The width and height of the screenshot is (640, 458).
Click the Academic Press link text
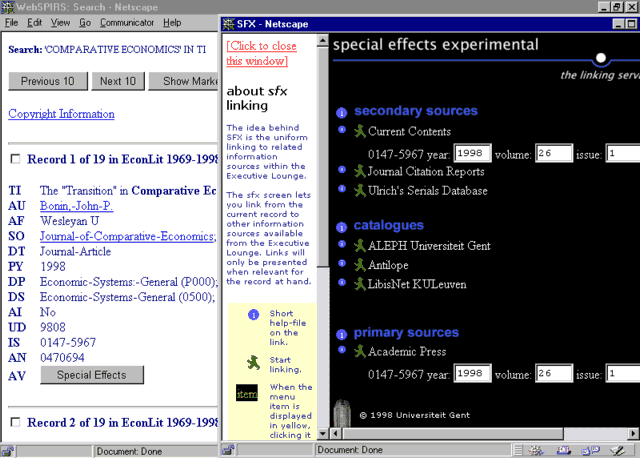pos(407,351)
